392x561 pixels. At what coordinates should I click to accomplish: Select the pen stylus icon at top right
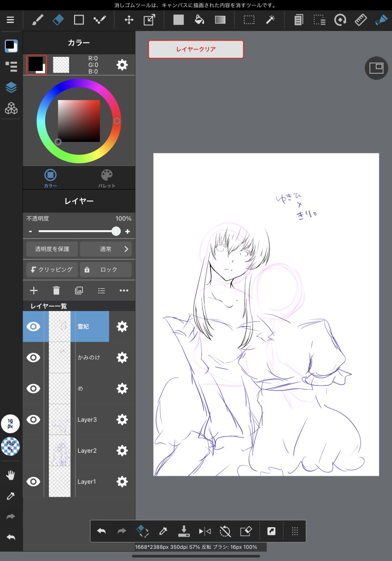coord(381,20)
